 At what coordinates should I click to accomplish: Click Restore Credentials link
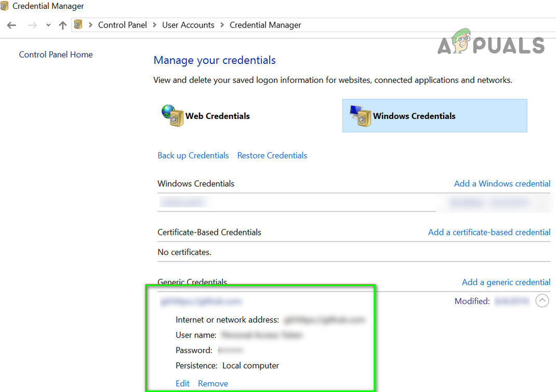(272, 155)
